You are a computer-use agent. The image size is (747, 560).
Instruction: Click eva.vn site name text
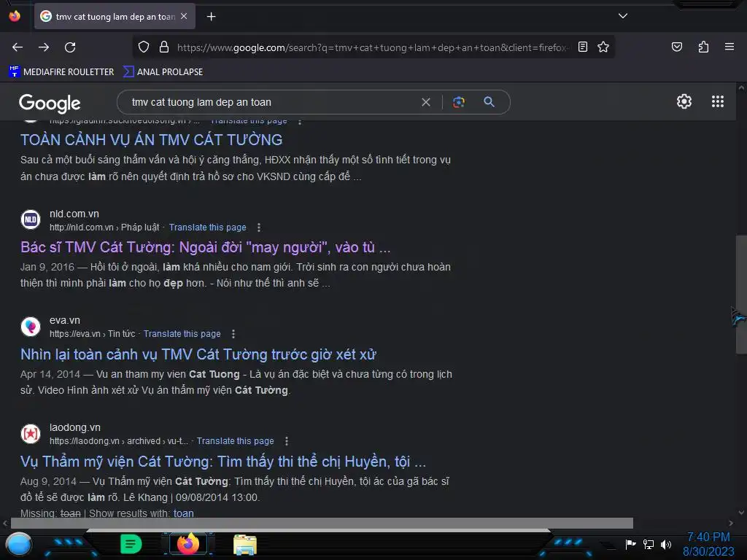65,321
